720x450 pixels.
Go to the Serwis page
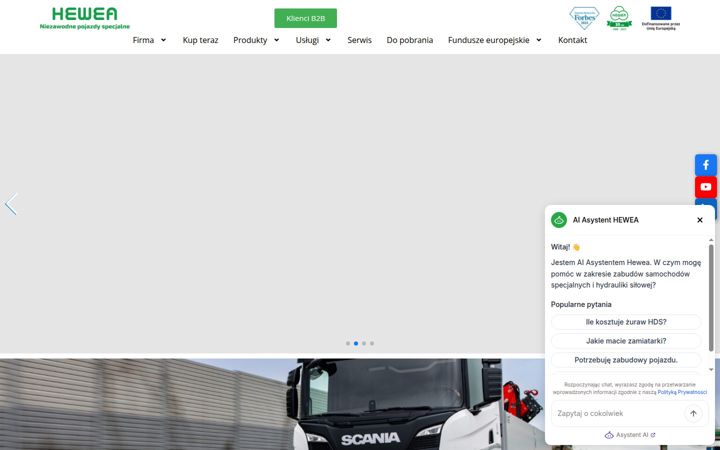click(x=360, y=40)
